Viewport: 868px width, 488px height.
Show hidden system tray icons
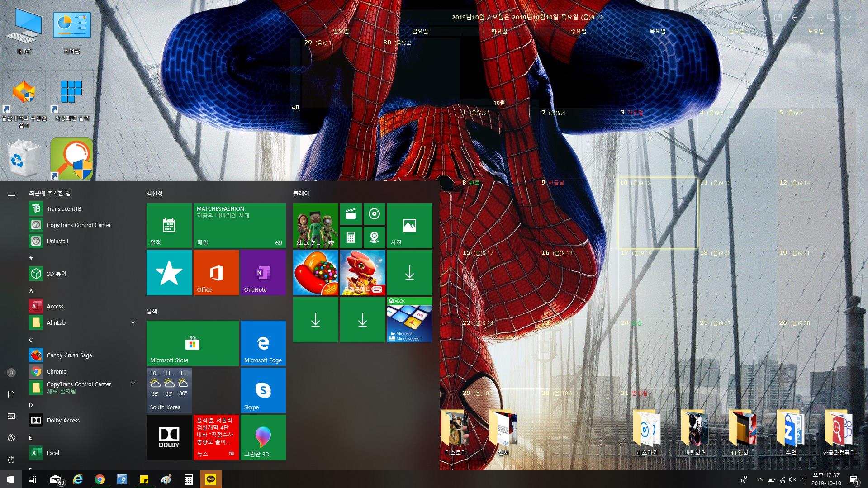tap(760, 479)
